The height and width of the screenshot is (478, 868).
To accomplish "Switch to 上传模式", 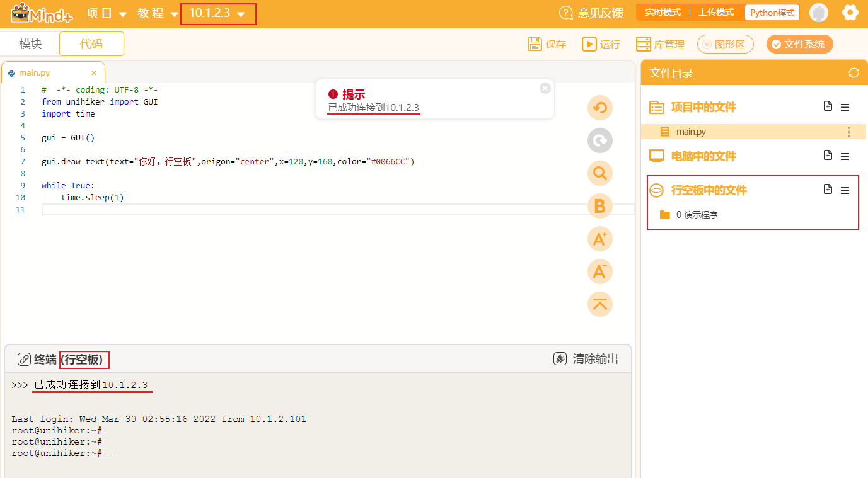I will point(716,13).
